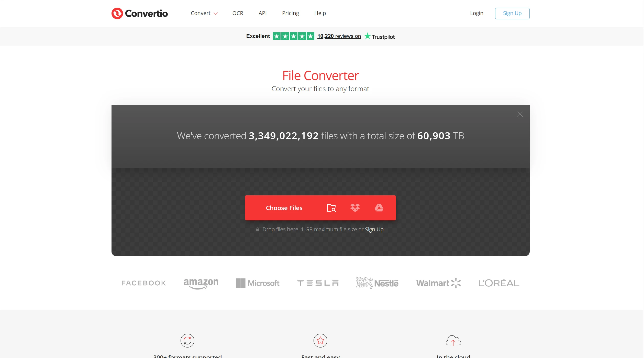
Task: Select files from Google Drive icon
Action: tap(379, 208)
